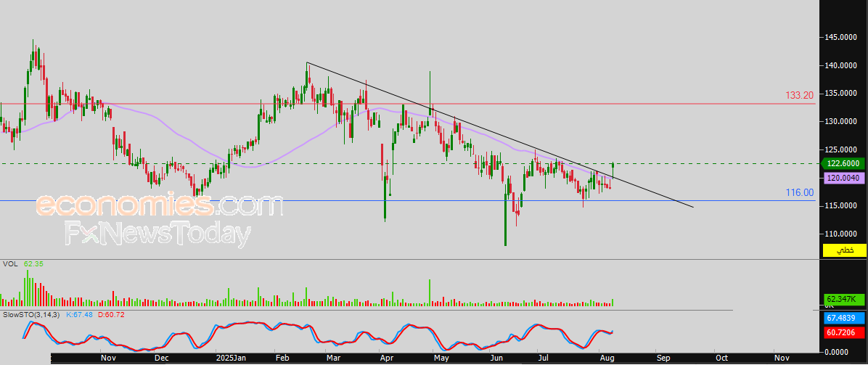Viewport: 868px width, 365px height.
Task: Click the Nov 2024 date axis label
Action: coord(108,358)
